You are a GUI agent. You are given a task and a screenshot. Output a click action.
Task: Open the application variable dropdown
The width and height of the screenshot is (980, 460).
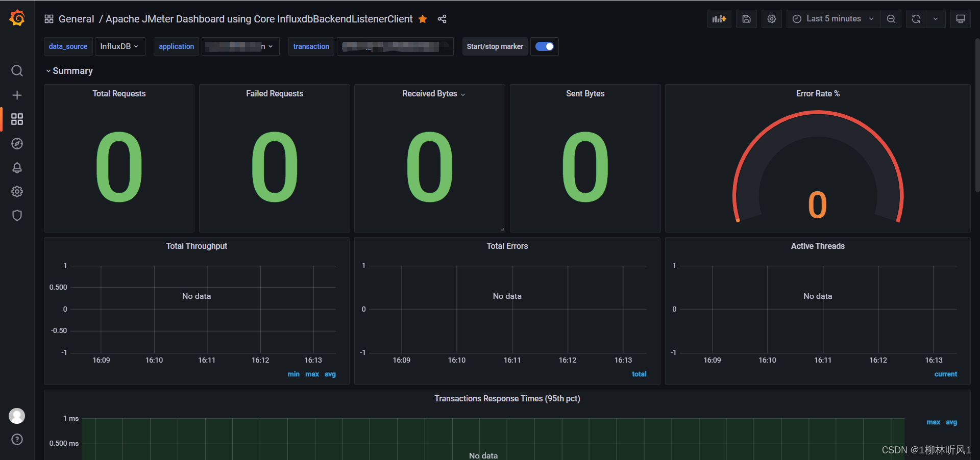coord(240,46)
